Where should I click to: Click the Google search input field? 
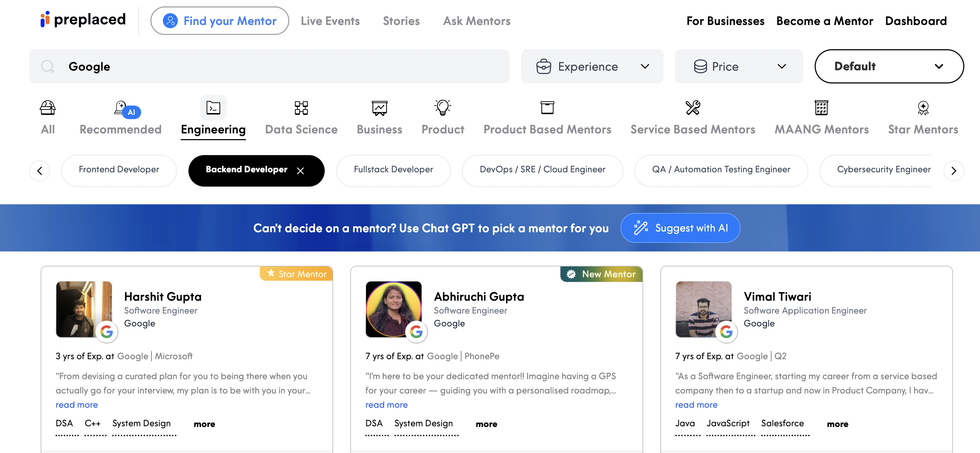coord(269,66)
